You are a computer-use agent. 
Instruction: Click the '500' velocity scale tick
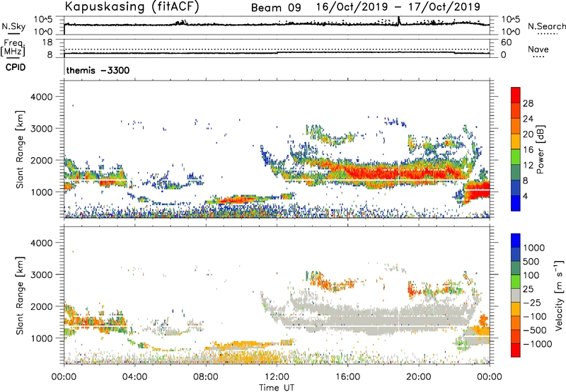coord(531,261)
